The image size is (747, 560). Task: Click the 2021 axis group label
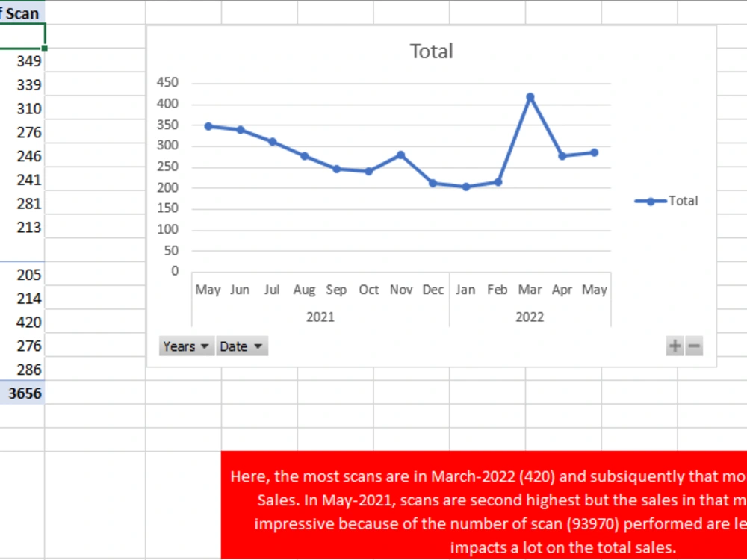tap(321, 317)
